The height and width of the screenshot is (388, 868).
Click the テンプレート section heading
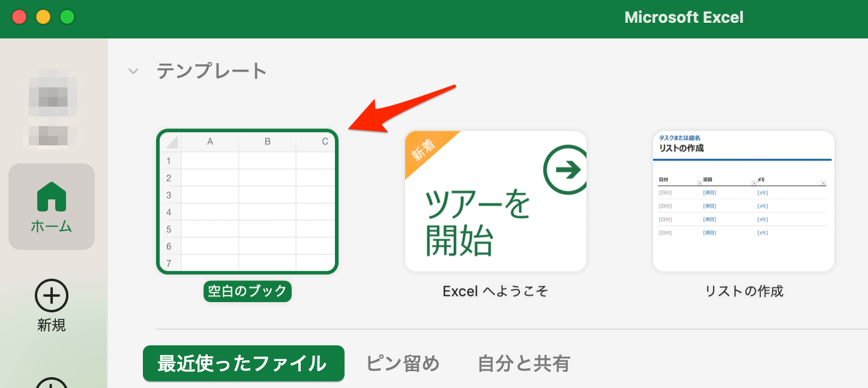click(212, 71)
